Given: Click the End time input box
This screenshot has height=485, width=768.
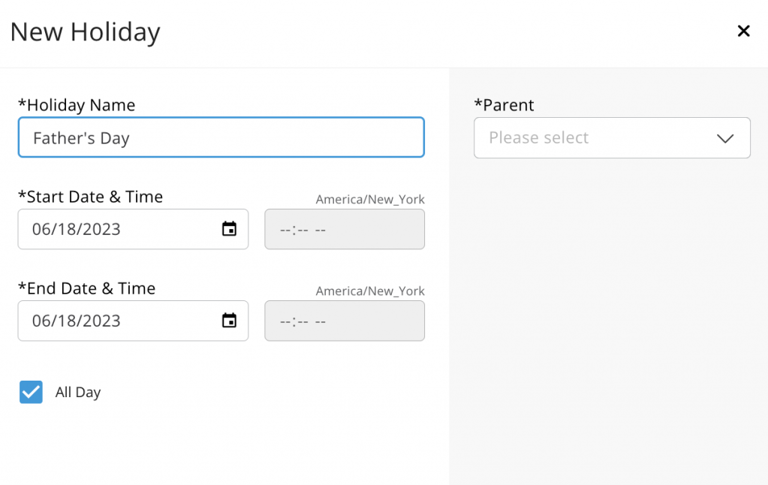Looking at the screenshot, I should (344, 321).
